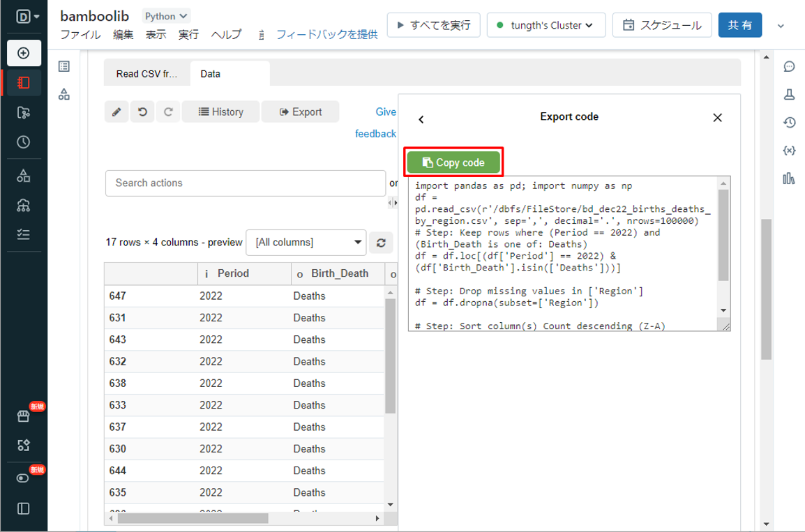This screenshot has width=805, height=532.
Task: Open the tungth's Cluster dropdown
Action: pos(546,25)
